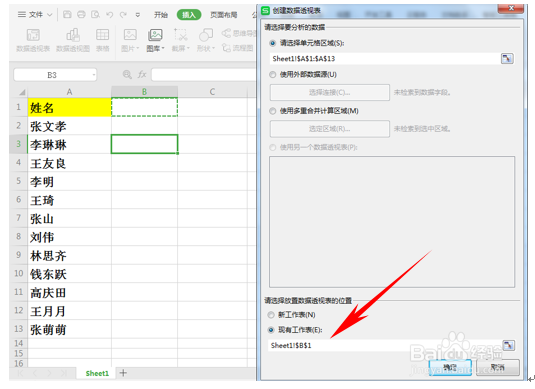535x389 pixels.
Task: Expand the 图片 dropdown arrow
Action: click(138, 48)
